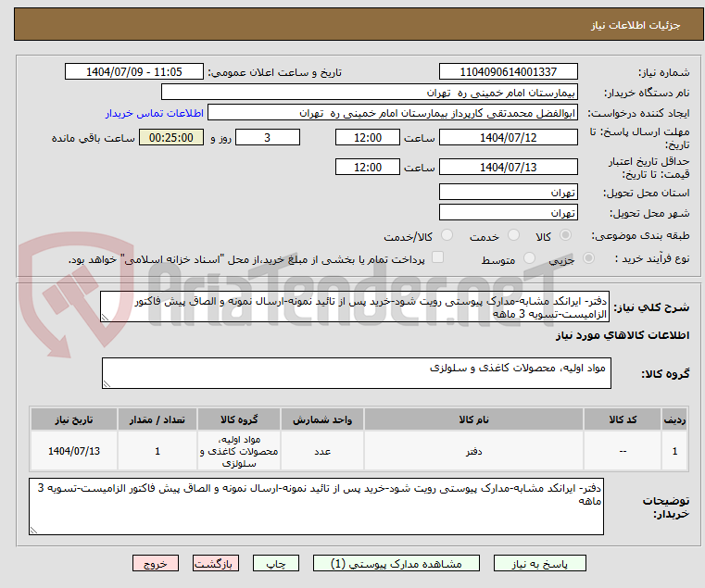This screenshot has height=588, width=705.
Task: Select 'متوسط' purchase process radio
Action: (528, 260)
